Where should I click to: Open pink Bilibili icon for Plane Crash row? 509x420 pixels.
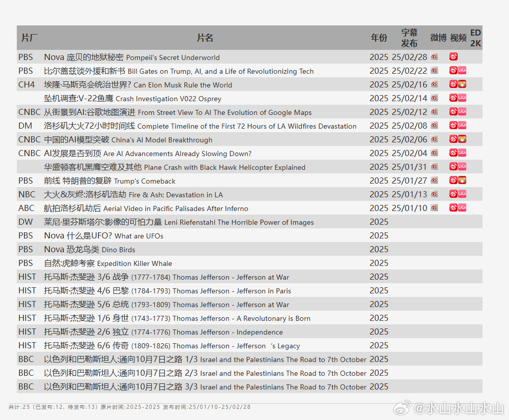(x=462, y=167)
